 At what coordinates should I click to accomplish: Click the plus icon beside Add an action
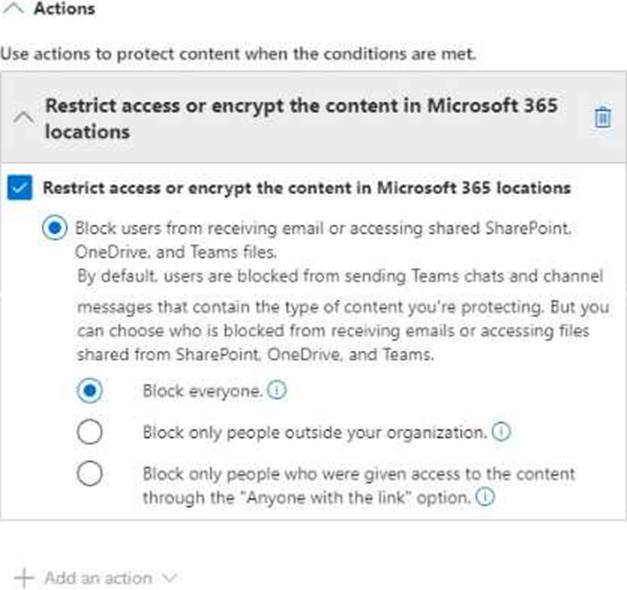tap(24, 578)
